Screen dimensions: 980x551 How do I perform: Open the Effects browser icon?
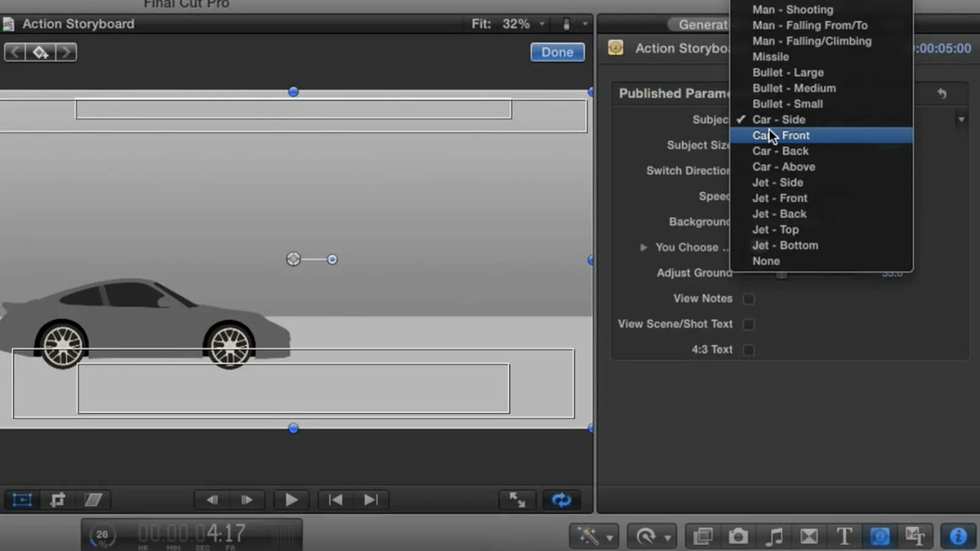click(702, 535)
